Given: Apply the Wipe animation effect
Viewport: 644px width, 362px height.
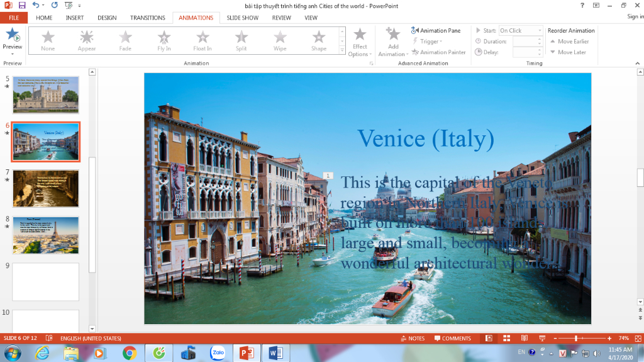Looking at the screenshot, I should [x=280, y=40].
